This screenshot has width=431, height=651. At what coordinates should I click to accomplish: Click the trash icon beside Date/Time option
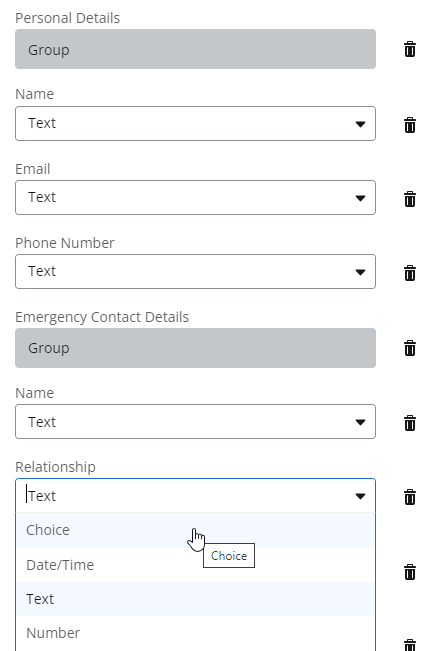click(x=409, y=572)
